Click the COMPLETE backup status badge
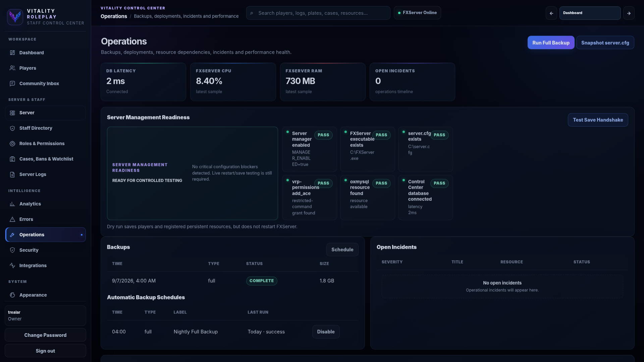This screenshot has height=362, width=644. [x=262, y=281]
